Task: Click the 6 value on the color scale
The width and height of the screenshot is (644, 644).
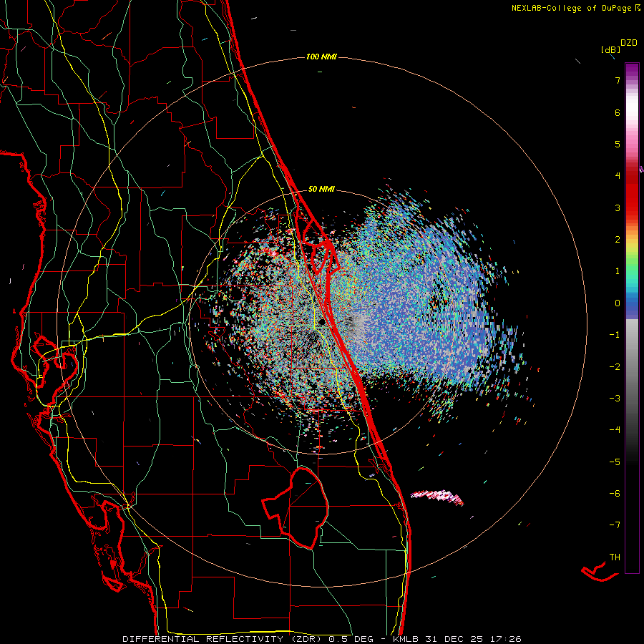Action: click(618, 112)
